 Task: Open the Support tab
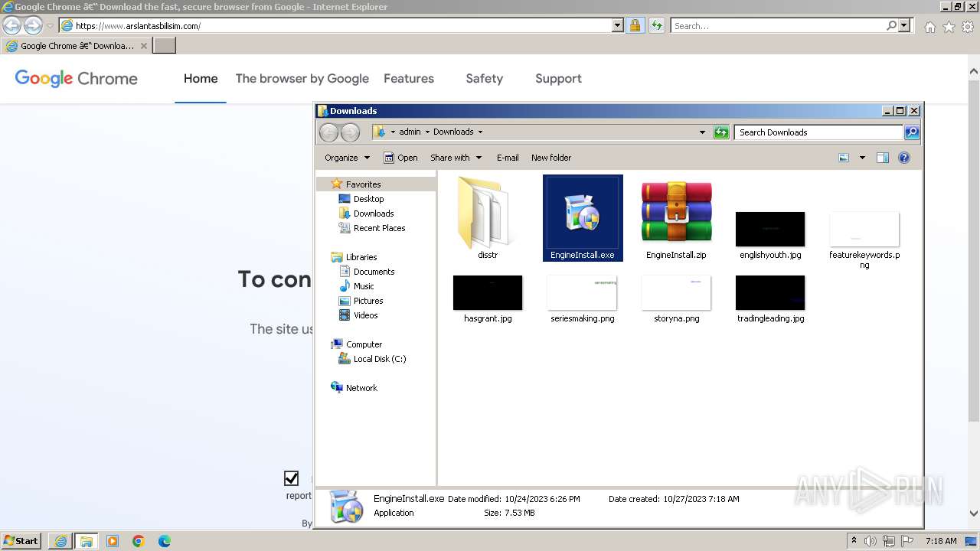(x=558, y=79)
